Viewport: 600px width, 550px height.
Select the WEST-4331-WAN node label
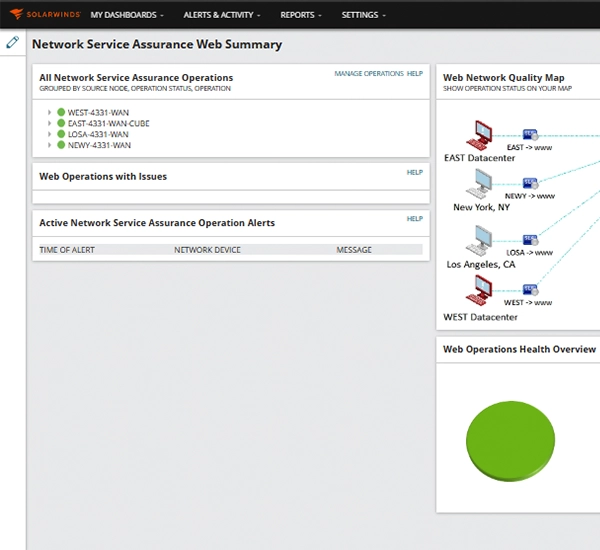coord(98,113)
